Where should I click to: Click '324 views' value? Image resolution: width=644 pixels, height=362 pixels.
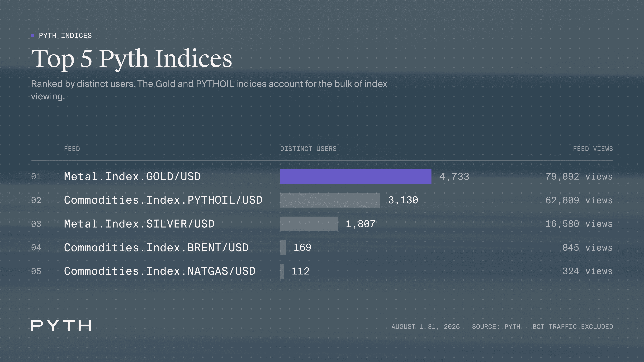(x=588, y=271)
